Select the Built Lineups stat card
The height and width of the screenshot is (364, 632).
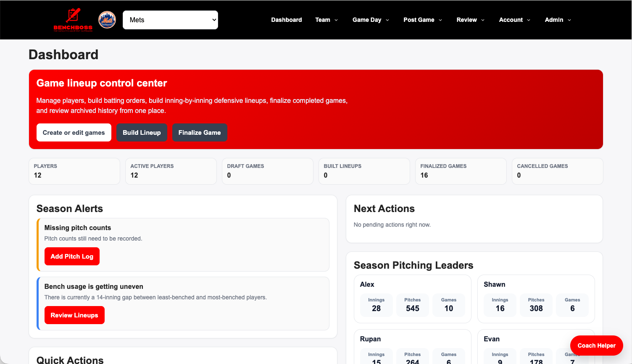364,171
